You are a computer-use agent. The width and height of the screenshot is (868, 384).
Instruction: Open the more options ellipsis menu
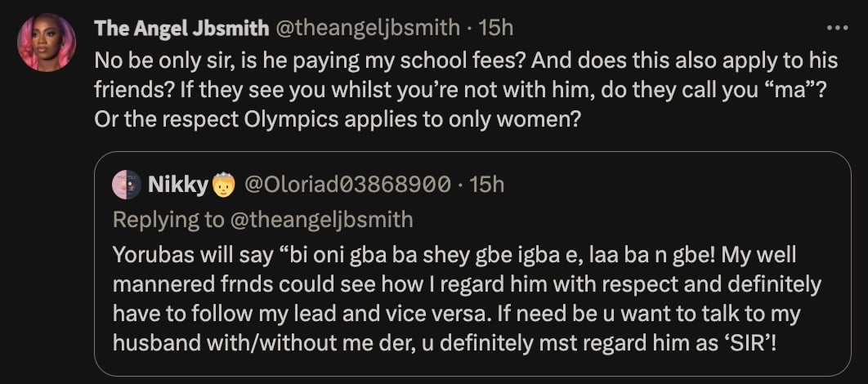click(838, 27)
